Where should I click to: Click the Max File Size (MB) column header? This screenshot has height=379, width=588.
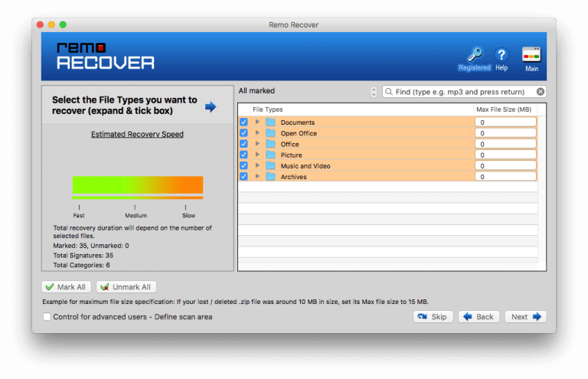click(504, 109)
